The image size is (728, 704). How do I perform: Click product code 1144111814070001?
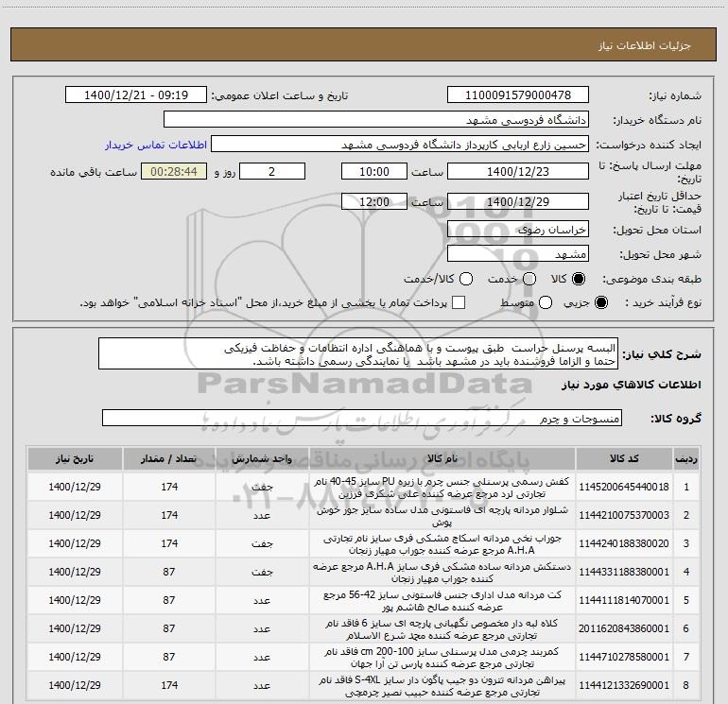[x=624, y=600]
